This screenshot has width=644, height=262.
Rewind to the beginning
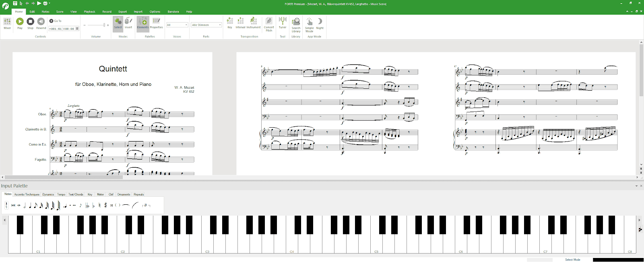[41, 23]
